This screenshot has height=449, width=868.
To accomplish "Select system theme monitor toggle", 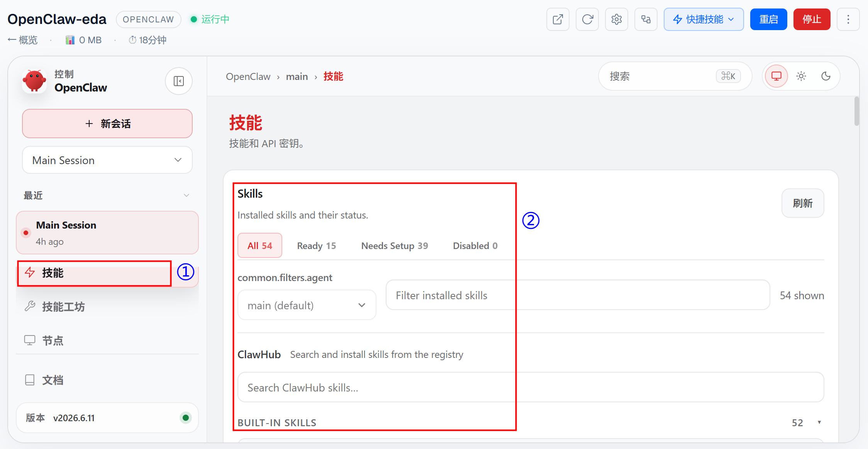I will tap(776, 76).
